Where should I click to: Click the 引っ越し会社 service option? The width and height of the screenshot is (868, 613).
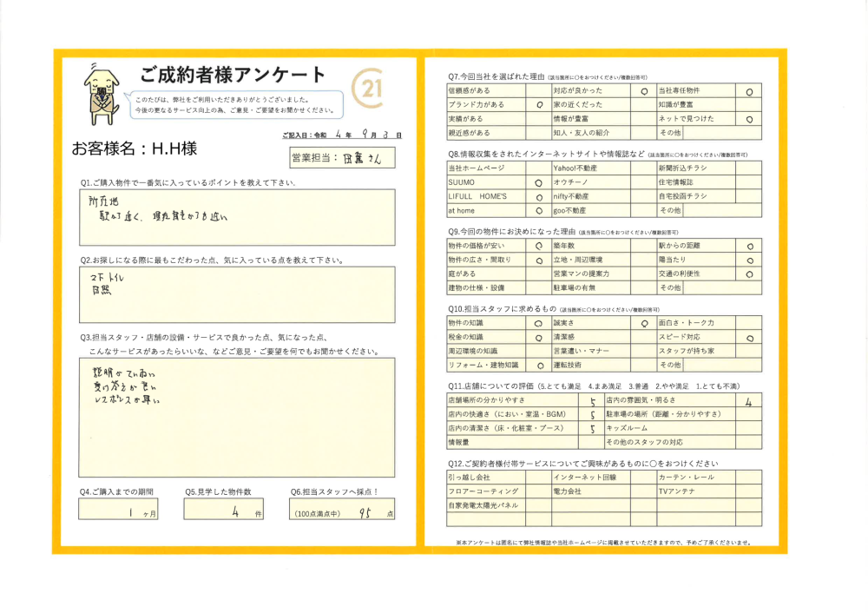click(x=485, y=478)
